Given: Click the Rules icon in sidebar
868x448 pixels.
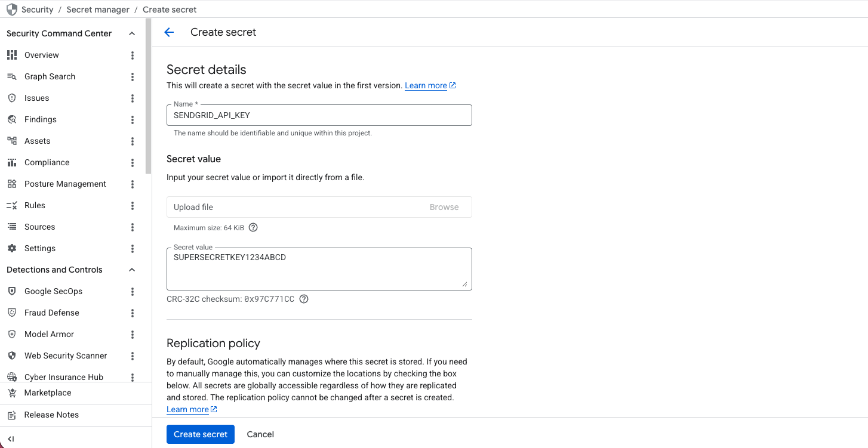Looking at the screenshot, I should [12, 205].
